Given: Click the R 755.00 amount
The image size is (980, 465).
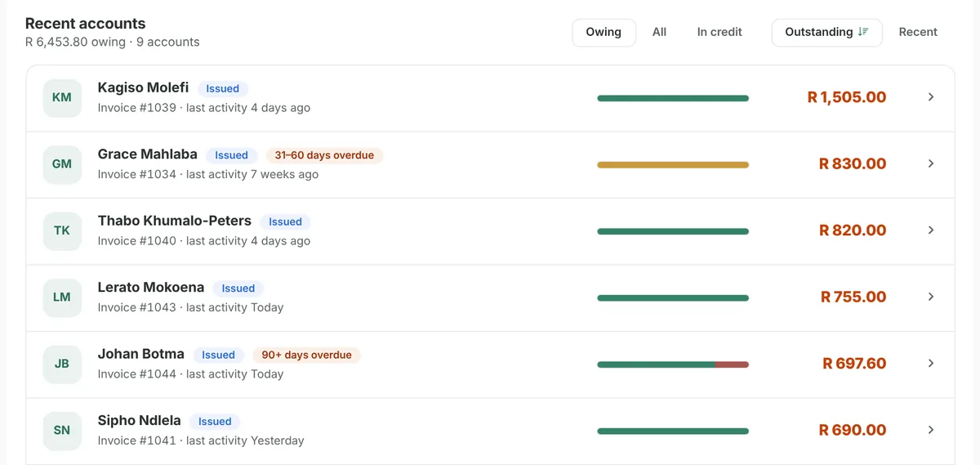Looking at the screenshot, I should point(853,297).
